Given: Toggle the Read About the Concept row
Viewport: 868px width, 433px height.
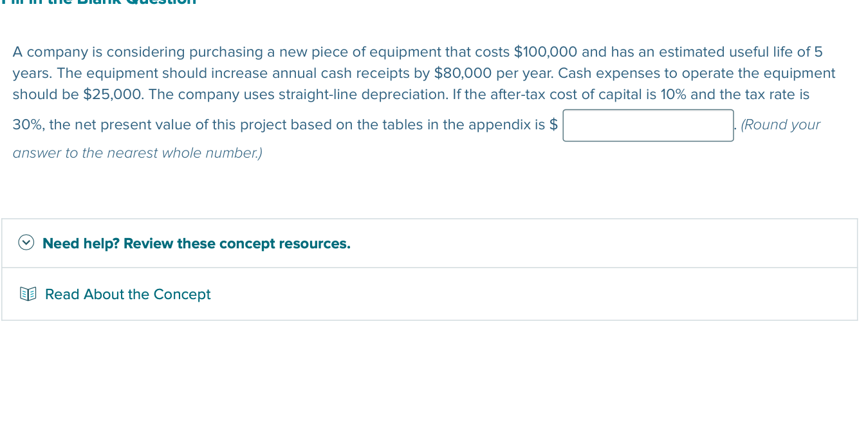Looking at the screenshot, I should point(127,294).
